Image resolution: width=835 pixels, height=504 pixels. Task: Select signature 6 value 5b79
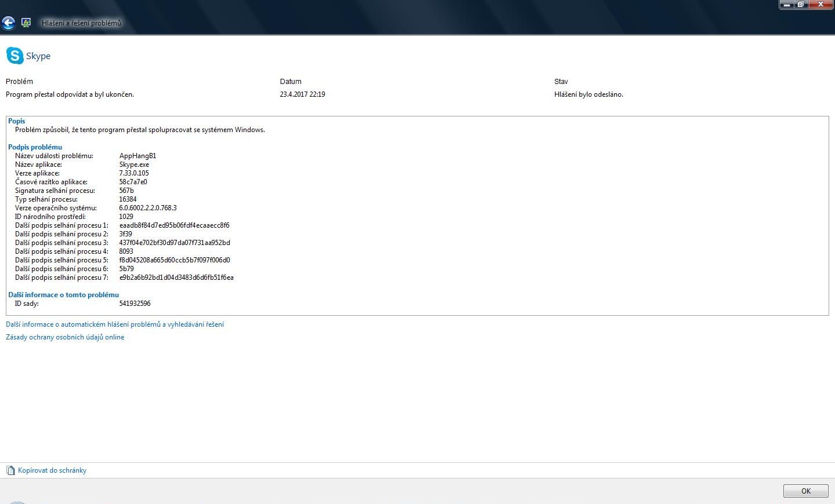click(126, 269)
